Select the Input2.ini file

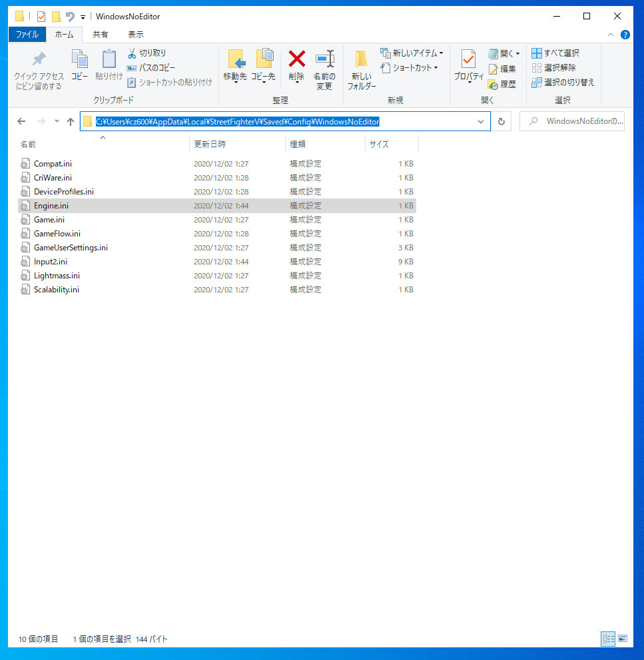[216, 262]
